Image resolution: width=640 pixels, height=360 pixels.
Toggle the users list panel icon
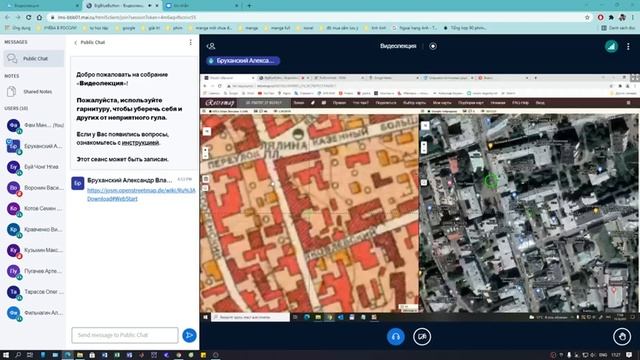click(x=211, y=46)
